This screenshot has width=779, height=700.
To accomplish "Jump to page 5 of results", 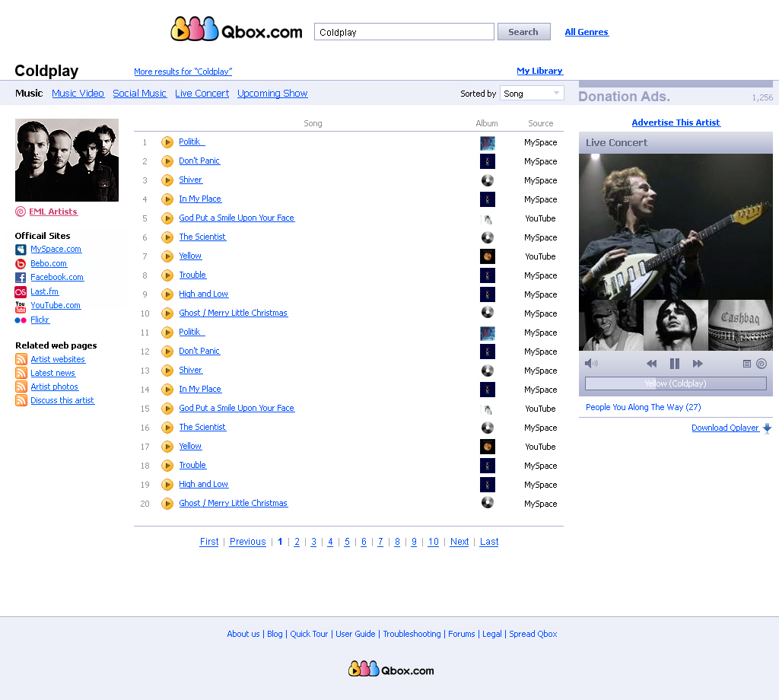I will (347, 542).
